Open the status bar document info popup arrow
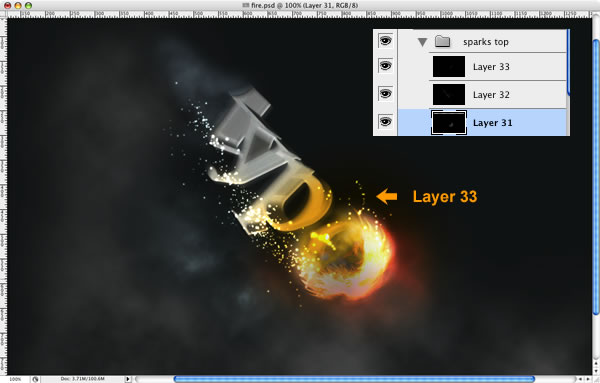The height and width of the screenshot is (383, 600). tap(127, 379)
